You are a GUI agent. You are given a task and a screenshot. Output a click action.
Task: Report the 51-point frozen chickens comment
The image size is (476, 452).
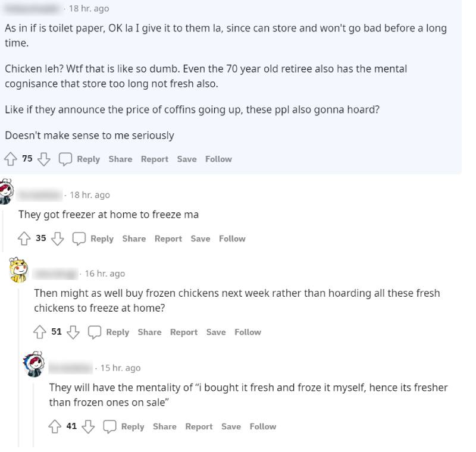coord(183,332)
